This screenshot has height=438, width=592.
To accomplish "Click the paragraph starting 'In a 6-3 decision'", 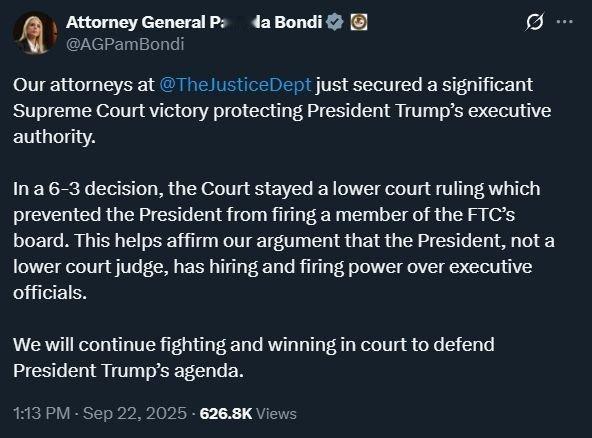I will [284, 241].
